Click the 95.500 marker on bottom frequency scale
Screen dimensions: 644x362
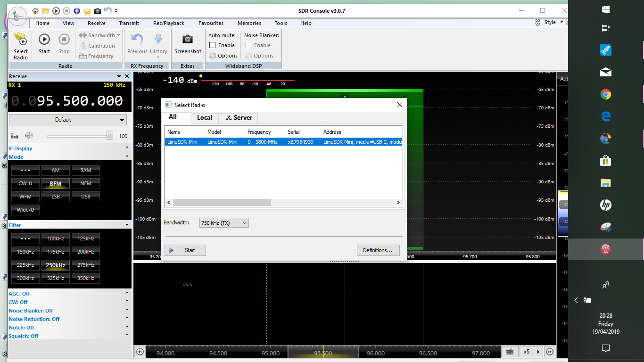[x=323, y=353]
